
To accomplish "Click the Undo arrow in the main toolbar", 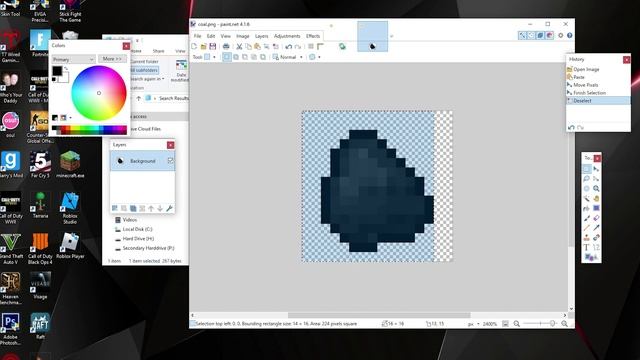I will 289,47.
